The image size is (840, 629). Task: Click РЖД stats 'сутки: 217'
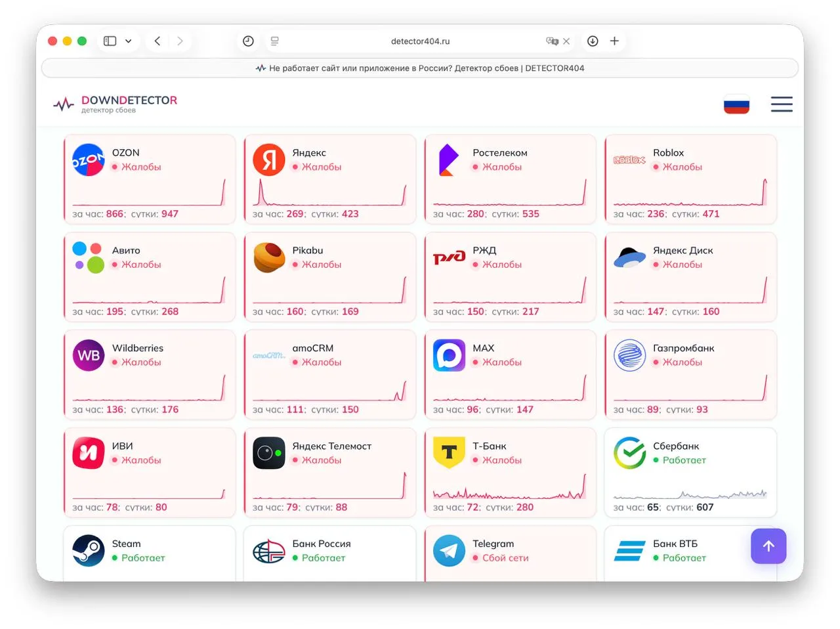[515, 311]
